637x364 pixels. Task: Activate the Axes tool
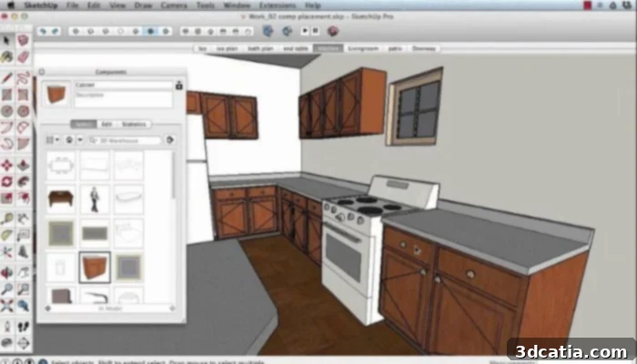(6, 251)
